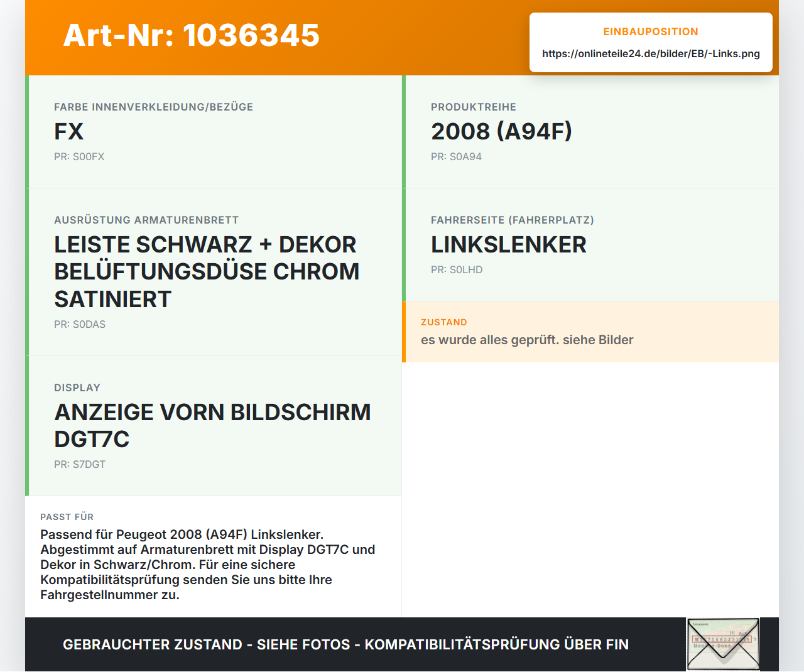Select the ANZEIGE VORN BILDSCHIRM DGT7C value
Screen dimensions: 804x672
pyautogui.click(x=212, y=426)
